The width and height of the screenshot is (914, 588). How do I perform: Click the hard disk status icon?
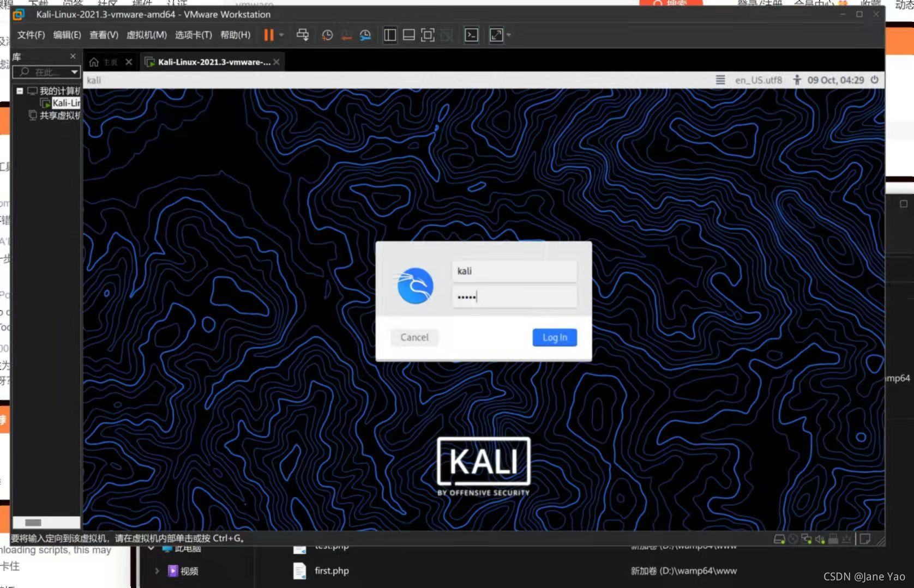click(x=779, y=539)
